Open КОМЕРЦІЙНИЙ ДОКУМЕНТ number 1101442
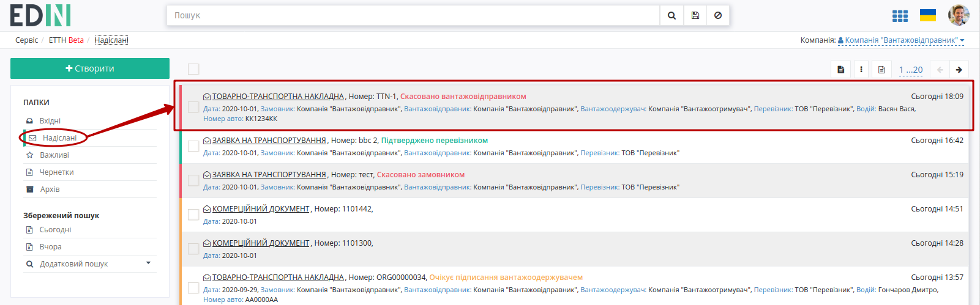This screenshot has width=980, height=305. (x=261, y=209)
